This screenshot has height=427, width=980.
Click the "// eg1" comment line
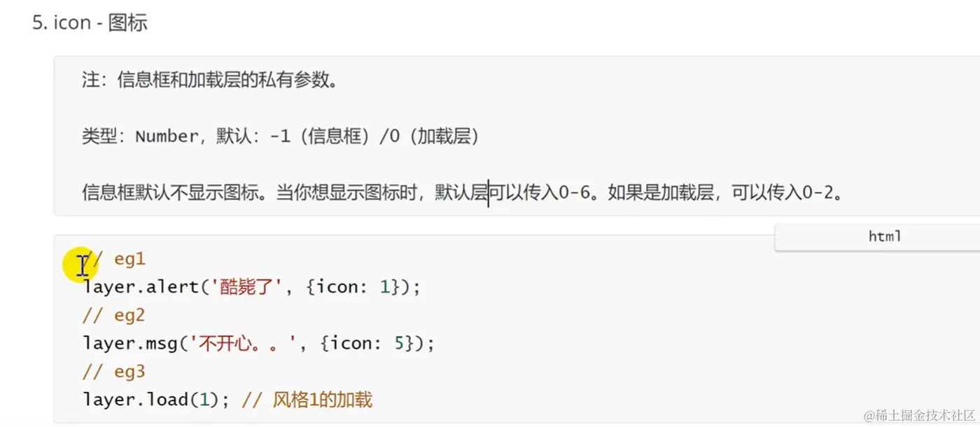click(113, 259)
